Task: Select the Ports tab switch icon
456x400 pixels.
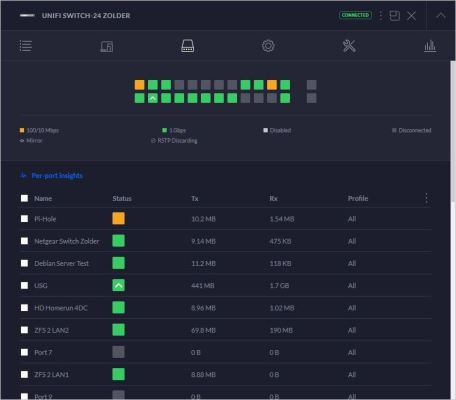Action: pyautogui.click(x=188, y=46)
